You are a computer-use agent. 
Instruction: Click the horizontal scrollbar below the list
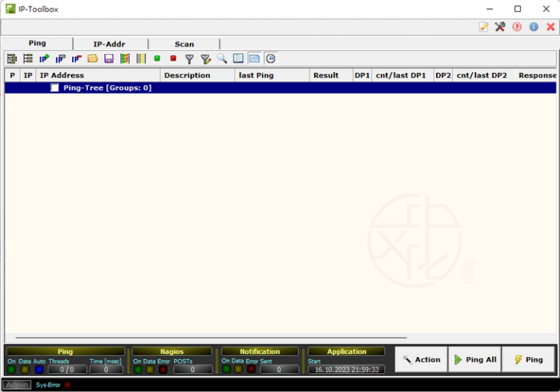click(x=211, y=338)
